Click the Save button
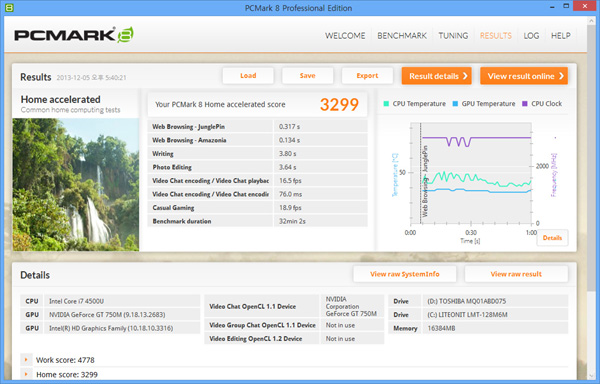This screenshot has width=600, height=384. tap(307, 76)
